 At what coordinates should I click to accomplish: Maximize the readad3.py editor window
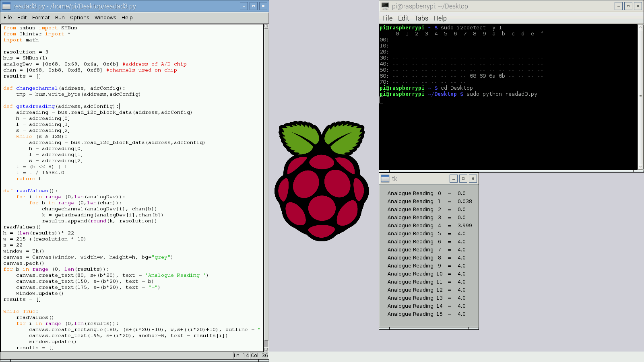[x=254, y=6]
